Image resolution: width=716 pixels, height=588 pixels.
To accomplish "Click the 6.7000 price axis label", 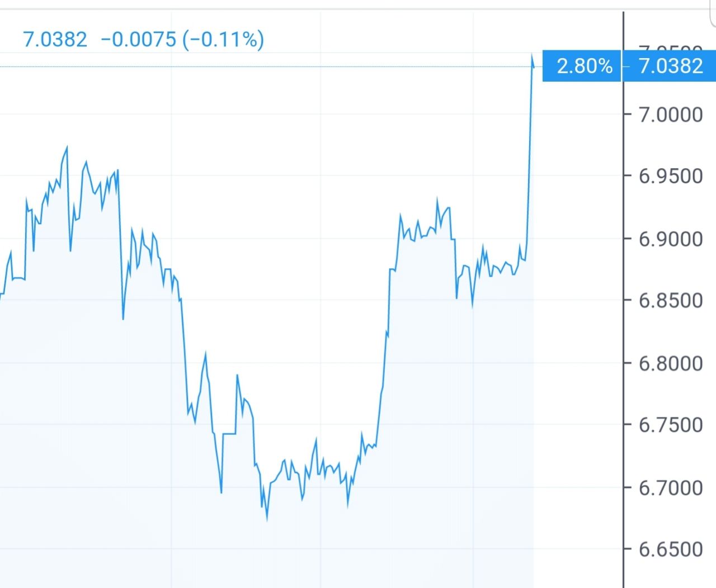I will pos(670,488).
